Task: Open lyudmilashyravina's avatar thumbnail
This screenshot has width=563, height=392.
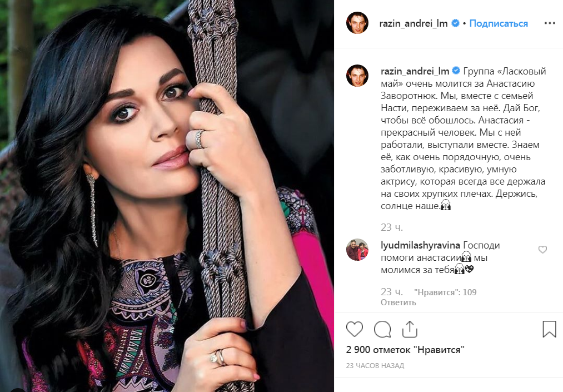Action: [x=357, y=250]
